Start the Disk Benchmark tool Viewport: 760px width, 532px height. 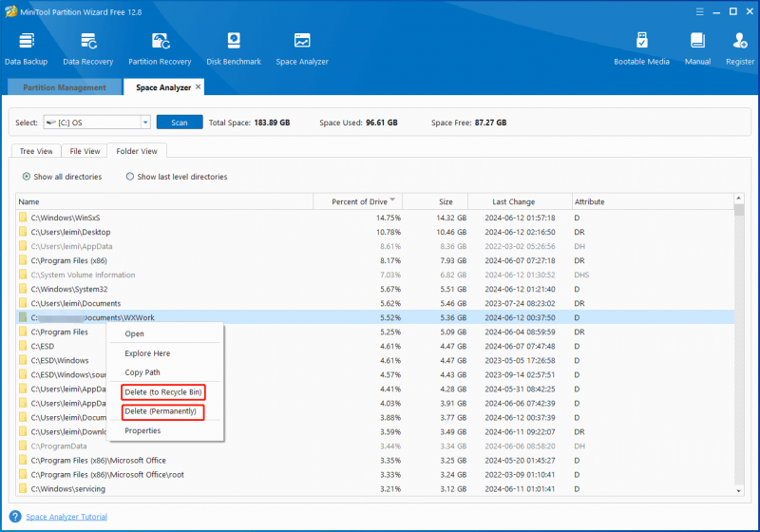point(234,49)
